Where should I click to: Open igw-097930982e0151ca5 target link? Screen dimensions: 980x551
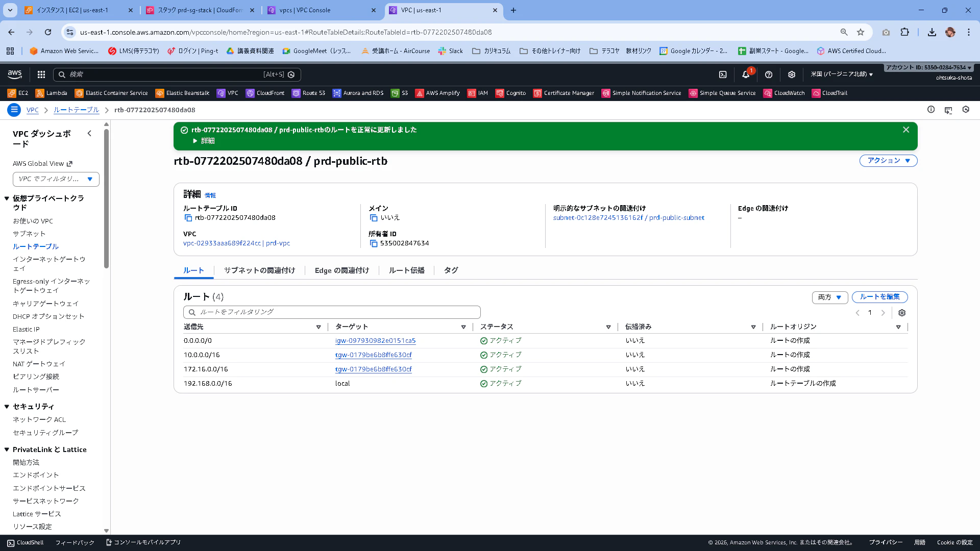click(x=375, y=340)
